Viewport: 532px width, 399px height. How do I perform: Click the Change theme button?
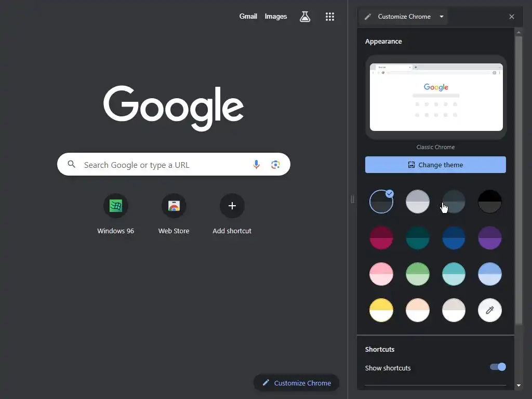click(x=435, y=165)
